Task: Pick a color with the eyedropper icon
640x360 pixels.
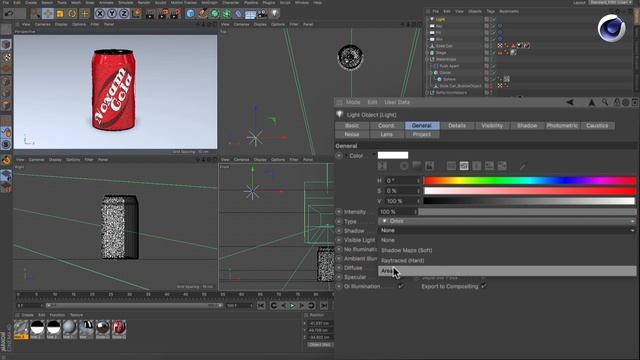Action: pyautogui.click(x=523, y=166)
